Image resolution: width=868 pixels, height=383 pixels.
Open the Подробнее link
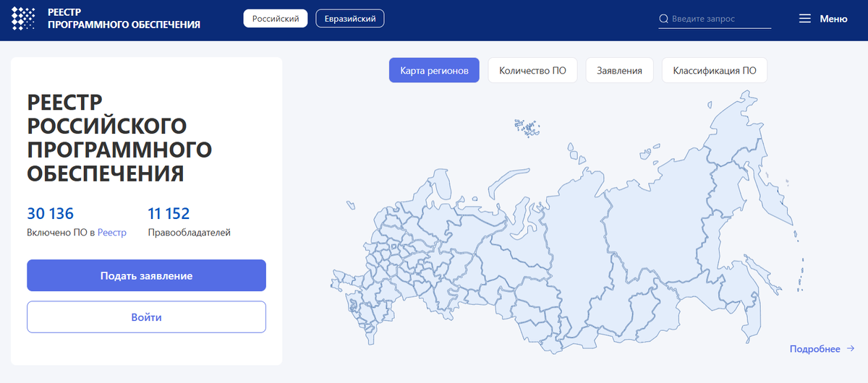pos(815,349)
